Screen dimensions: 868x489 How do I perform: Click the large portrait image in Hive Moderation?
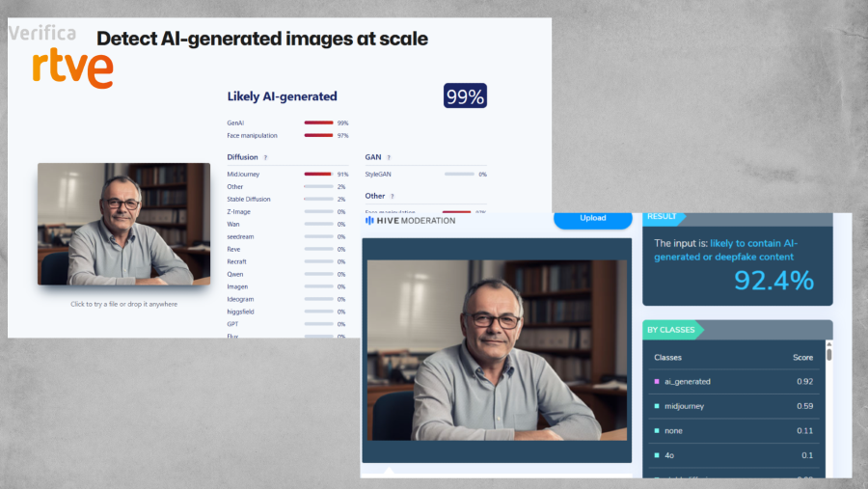pos(497,350)
